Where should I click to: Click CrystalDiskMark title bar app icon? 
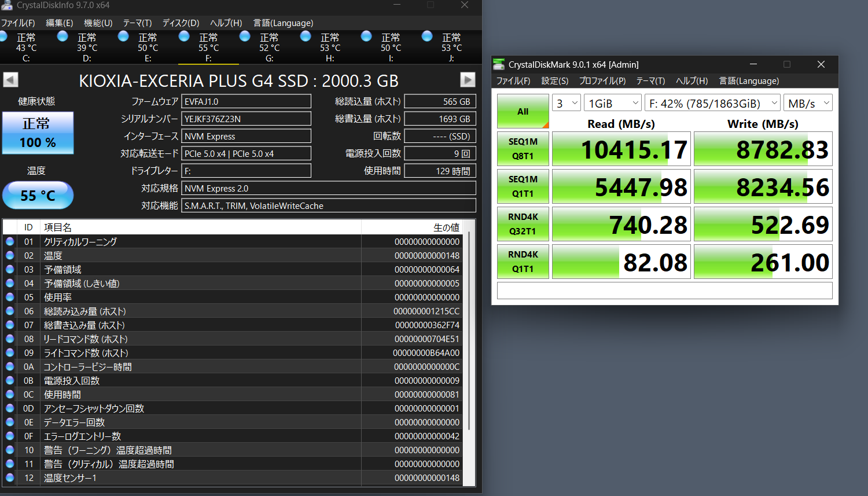coord(498,64)
